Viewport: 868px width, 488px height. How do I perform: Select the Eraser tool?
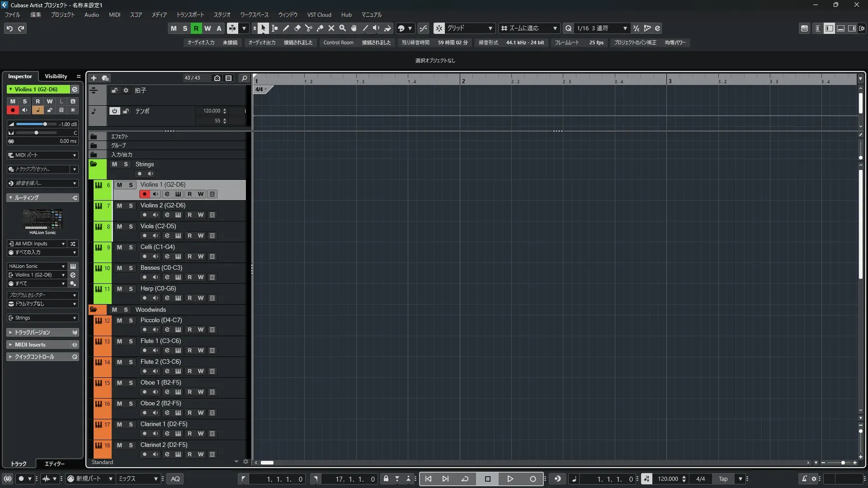coord(297,28)
